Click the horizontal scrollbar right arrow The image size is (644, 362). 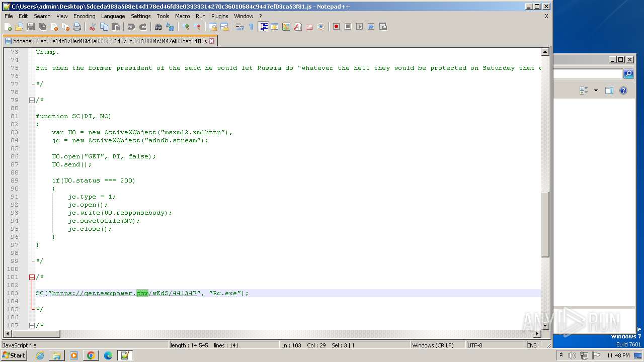(x=537, y=333)
